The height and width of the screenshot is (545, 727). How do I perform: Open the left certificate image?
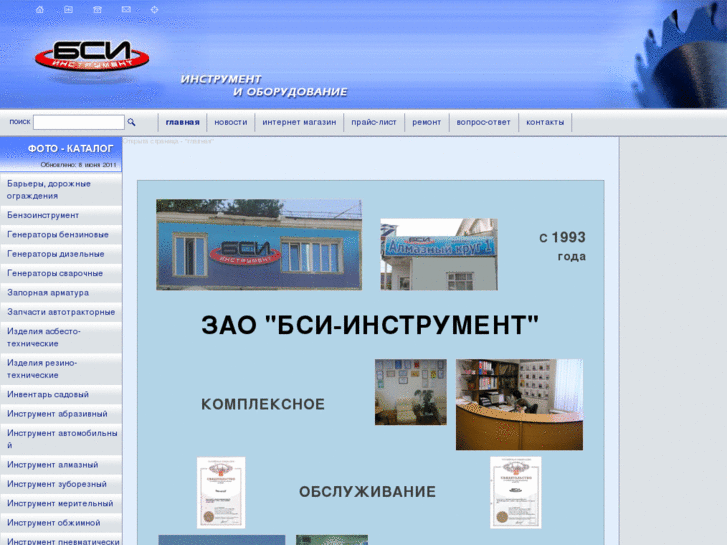[221, 493]
